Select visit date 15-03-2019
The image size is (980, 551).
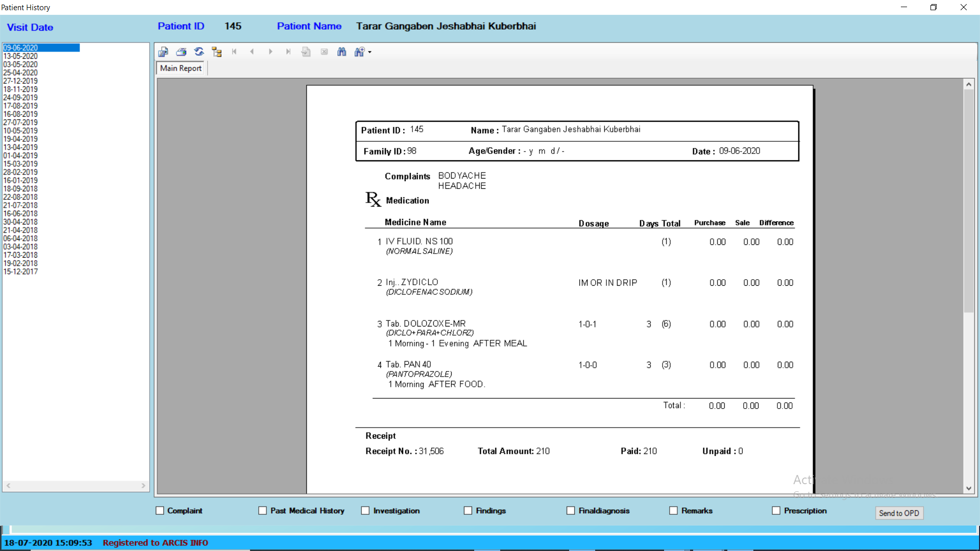(21, 164)
